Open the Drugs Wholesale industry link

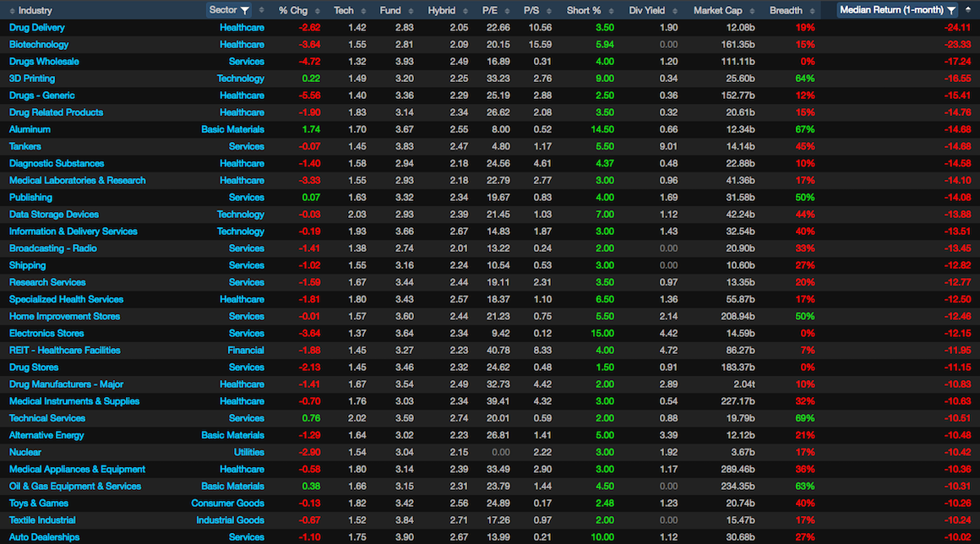pos(44,61)
